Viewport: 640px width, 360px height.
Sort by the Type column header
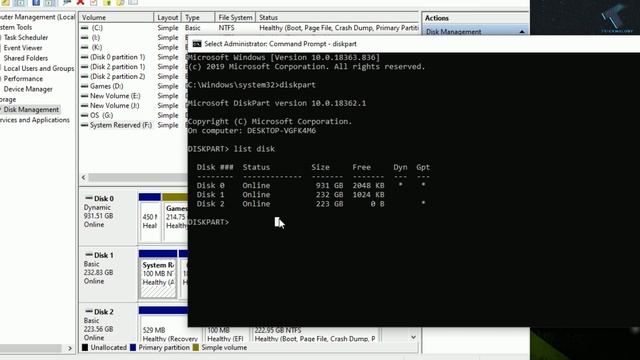[x=198, y=18]
